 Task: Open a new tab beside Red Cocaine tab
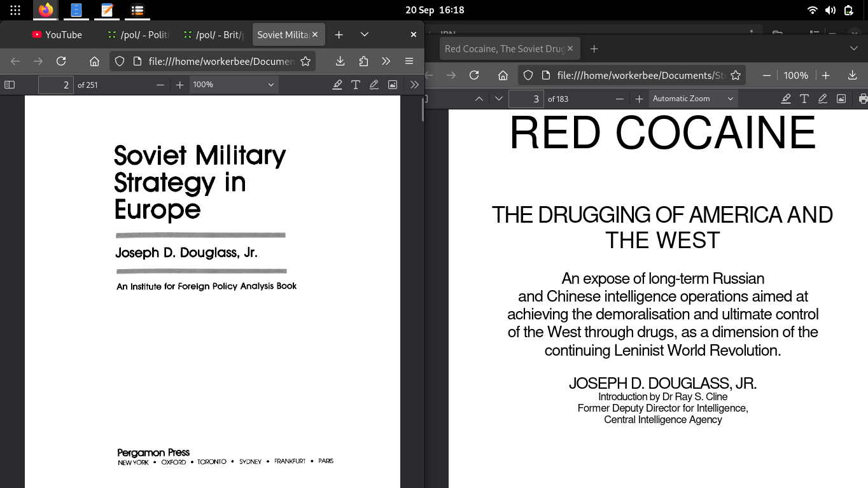(594, 48)
